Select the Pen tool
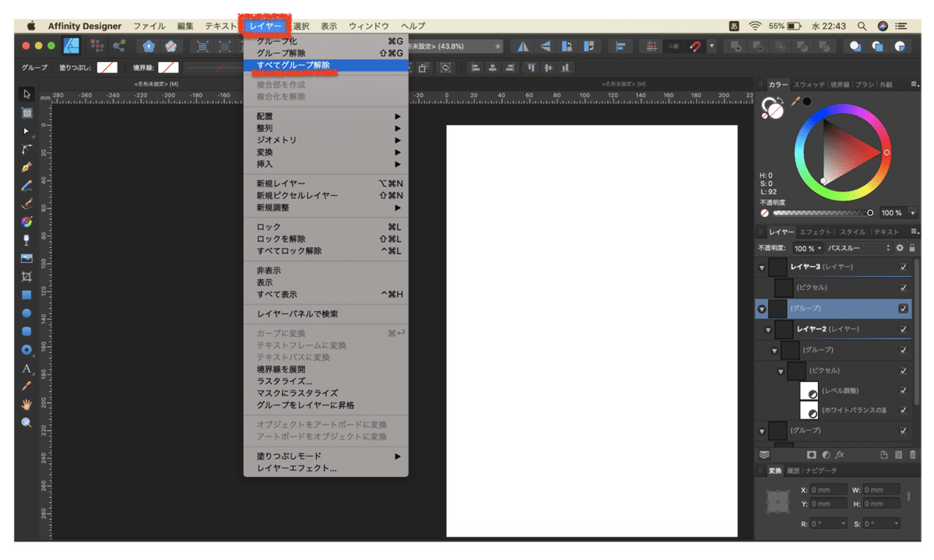This screenshot has width=934, height=560. click(26, 167)
